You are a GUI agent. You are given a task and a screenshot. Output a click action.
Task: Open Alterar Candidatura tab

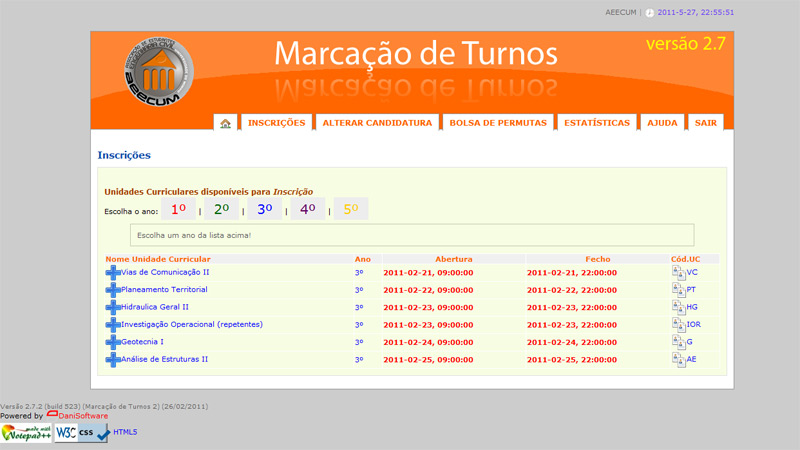[377, 123]
